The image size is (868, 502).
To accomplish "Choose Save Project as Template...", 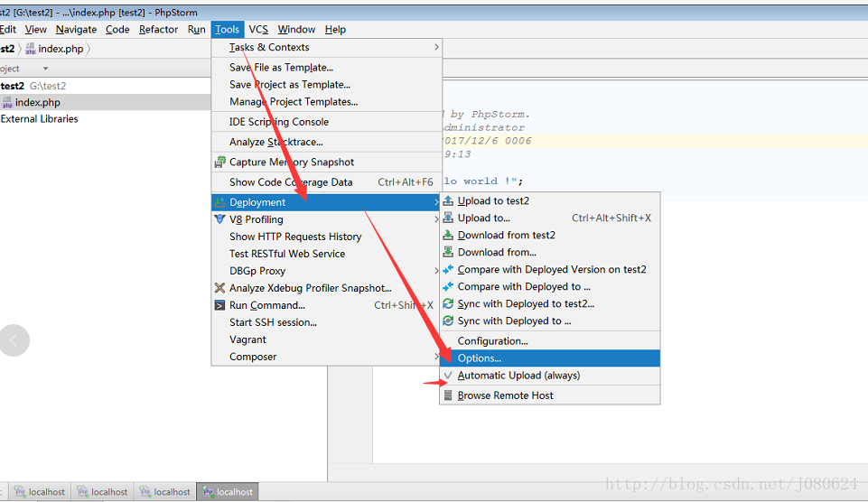I will tap(327, 84).
